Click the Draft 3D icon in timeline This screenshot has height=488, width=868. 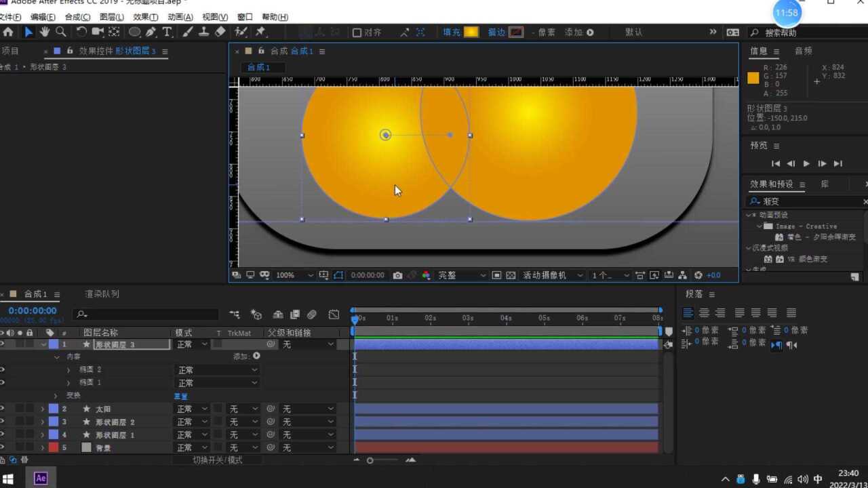(x=256, y=314)
